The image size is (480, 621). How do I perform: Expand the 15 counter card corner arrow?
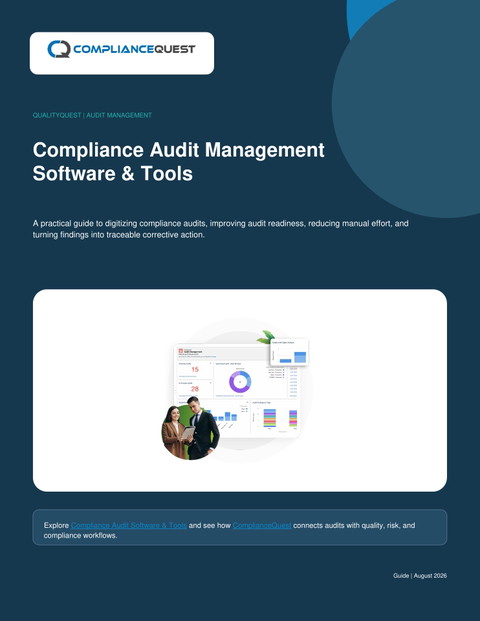pos(211,363)
